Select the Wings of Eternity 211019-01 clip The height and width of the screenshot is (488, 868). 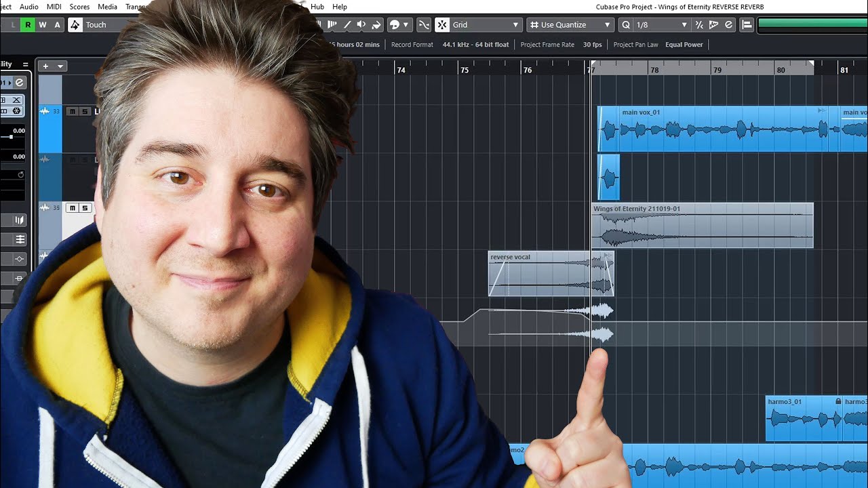click(702, 225)
